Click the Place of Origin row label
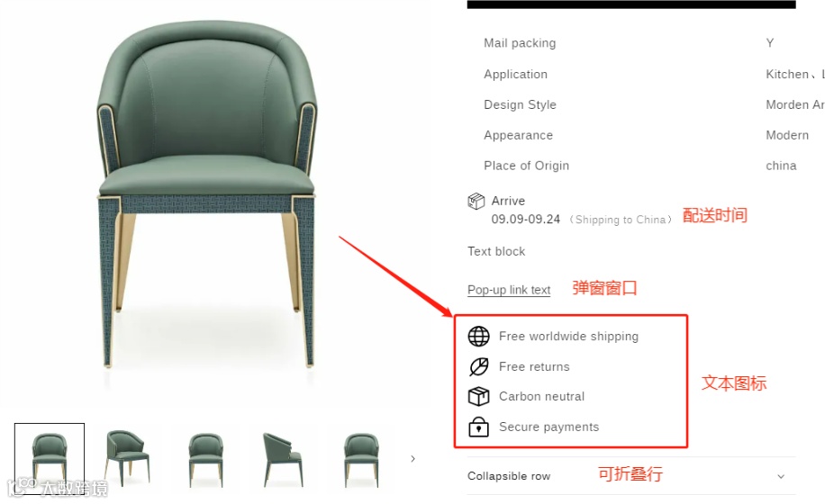This screenshot has height=504, width=825. (x=526, y=166)
